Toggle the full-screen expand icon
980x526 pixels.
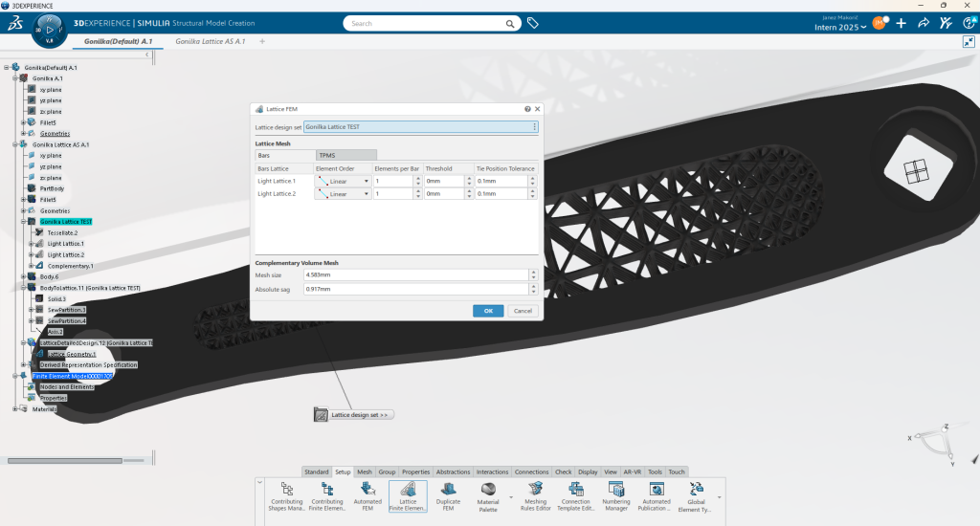pos(969,41)
